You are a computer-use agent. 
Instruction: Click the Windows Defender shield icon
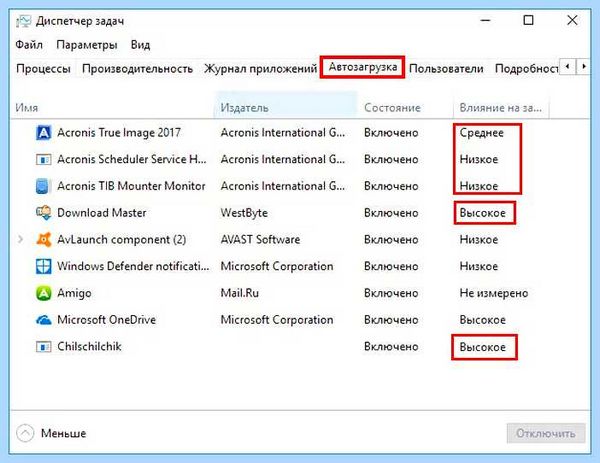pyautogui.click(x=43, y=266)
